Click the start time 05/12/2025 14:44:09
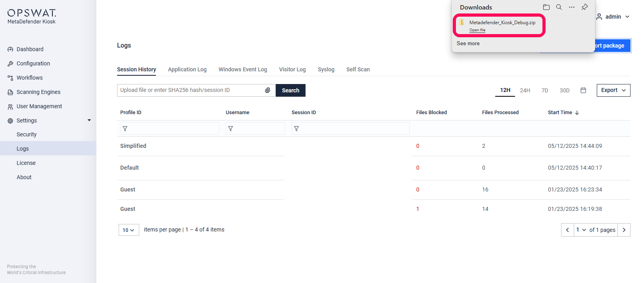644x283 pixels. pyautogui.click(x=575, y=146)
